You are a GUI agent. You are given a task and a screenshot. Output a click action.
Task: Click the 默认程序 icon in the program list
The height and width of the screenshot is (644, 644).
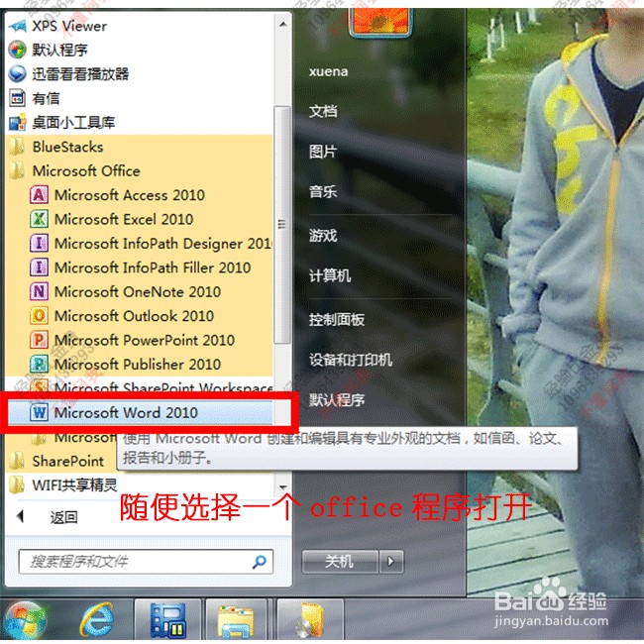coord(17,51)
